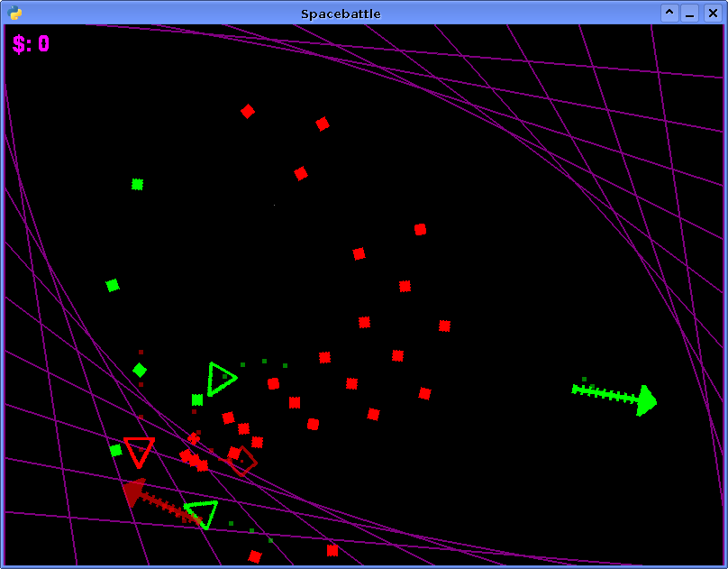The width and height of the screenshot is (728, 569).
Task: Click the green square beside the red triangle
Action: [x=115, y=451]
